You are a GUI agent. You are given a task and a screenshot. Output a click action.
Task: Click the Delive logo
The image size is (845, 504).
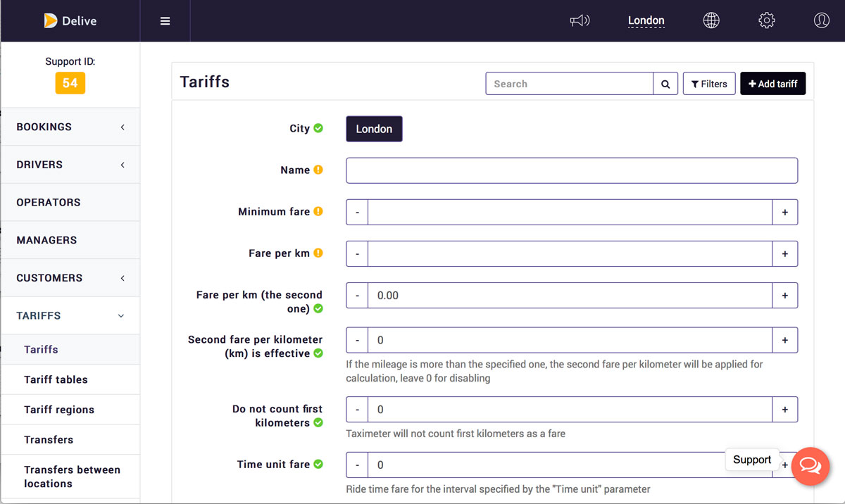pyautogui.click(x=70, y=21)
